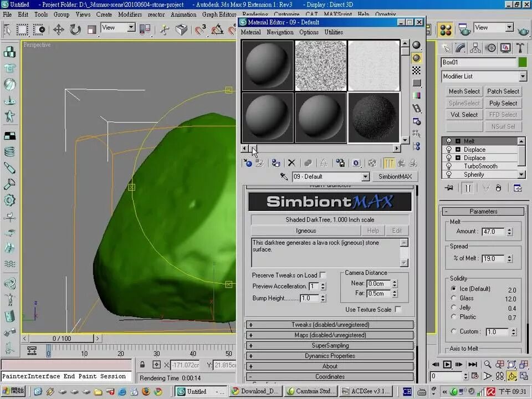
Task: Open Material menu in Material Editor
Action: pyautogui.click(x=250, y=32)
